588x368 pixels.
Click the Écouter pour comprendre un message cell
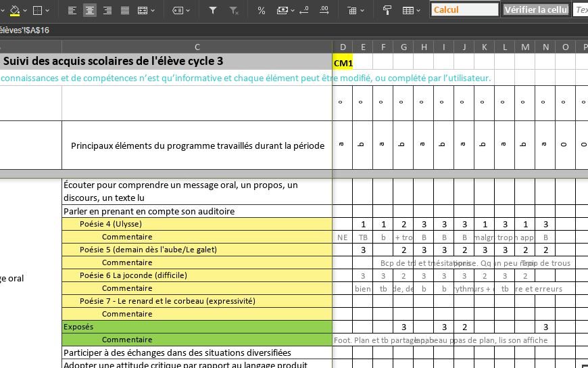pyautogui.click(x=197, y=191)
